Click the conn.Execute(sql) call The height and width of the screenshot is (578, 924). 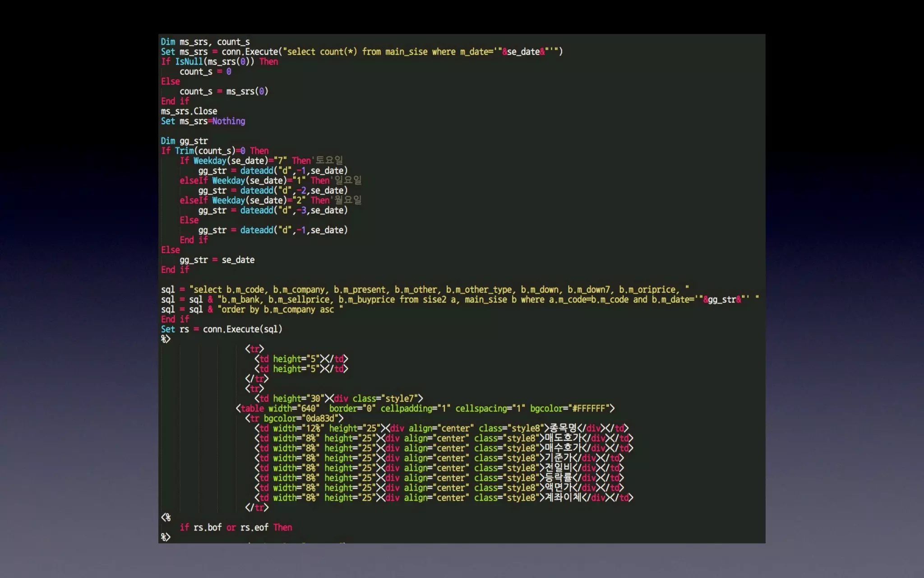[242, 329]
